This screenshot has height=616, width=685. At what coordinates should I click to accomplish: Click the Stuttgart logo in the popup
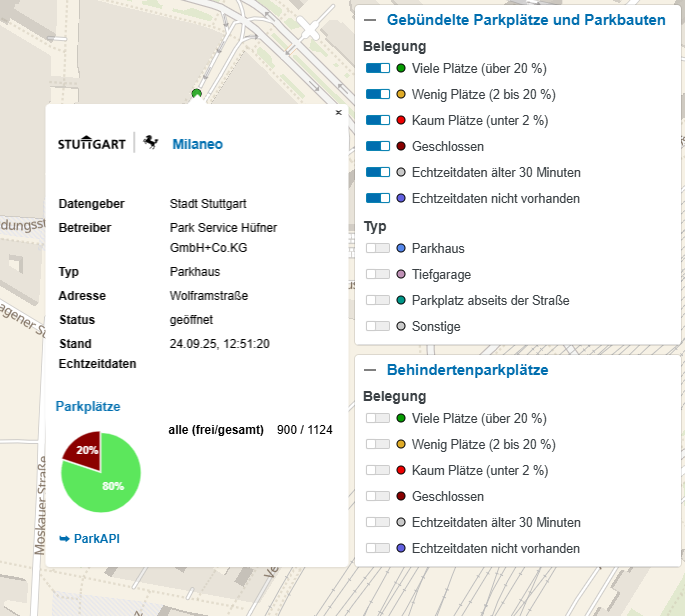tap(92, 143)
